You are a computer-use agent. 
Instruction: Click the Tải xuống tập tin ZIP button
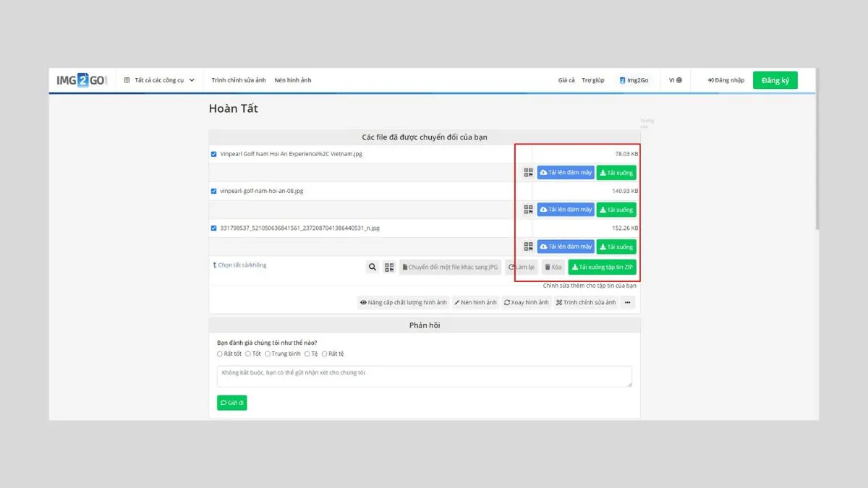click(602, 267)
